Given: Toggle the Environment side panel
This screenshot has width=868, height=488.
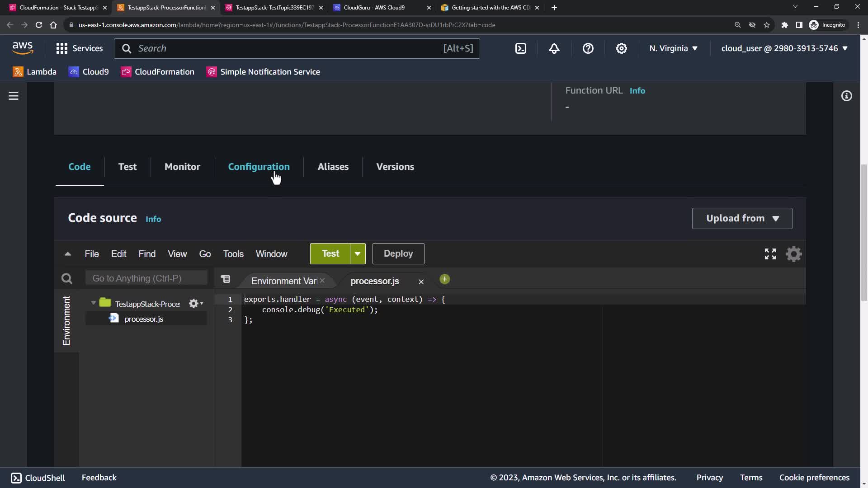Looking at the screenshot, I should coord(66,321).
